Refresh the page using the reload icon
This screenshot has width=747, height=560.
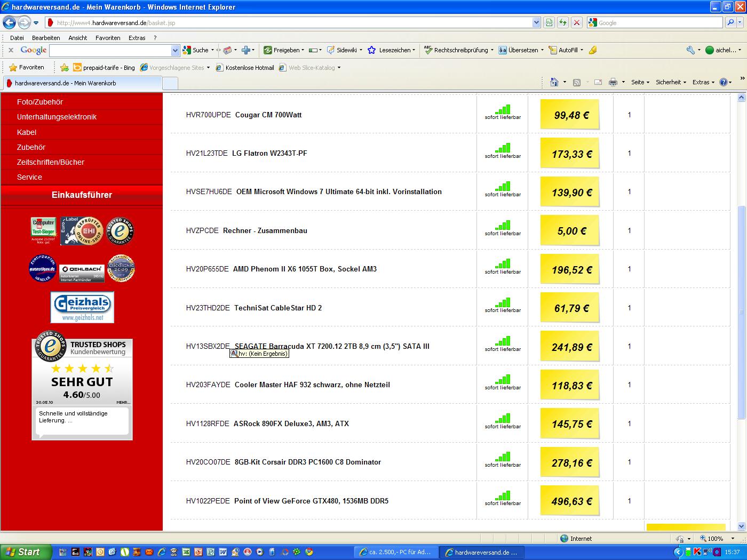tap(562, 22)
